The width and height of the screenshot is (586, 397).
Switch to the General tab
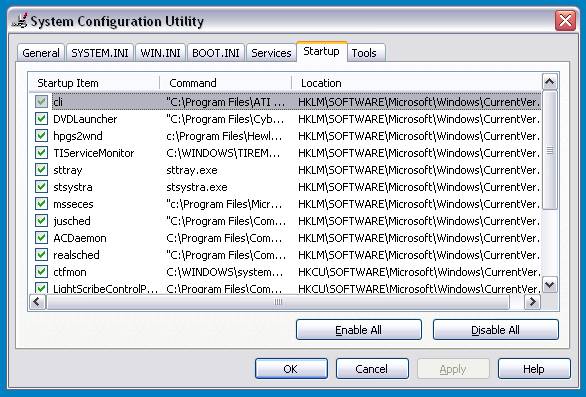(41, 53)
